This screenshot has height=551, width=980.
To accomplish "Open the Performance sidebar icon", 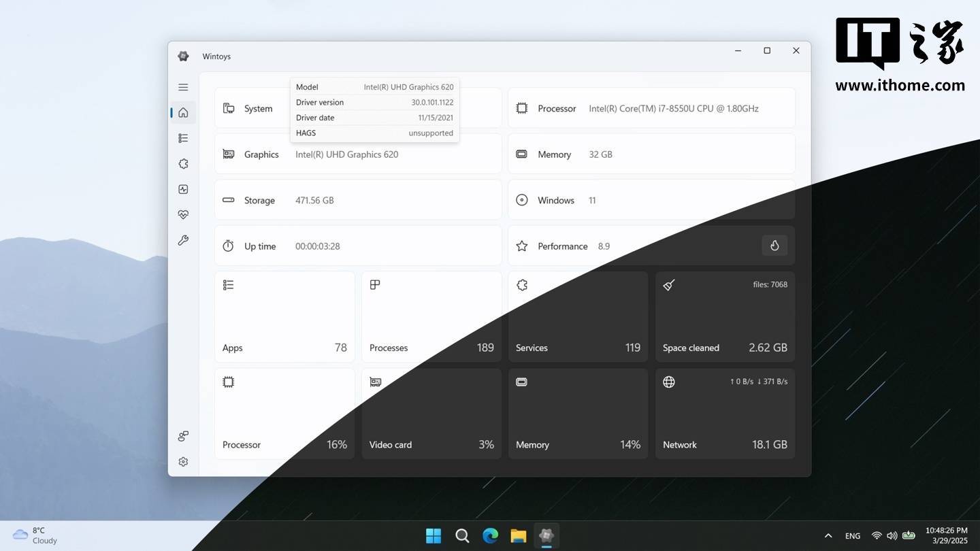I will (183, 190).
